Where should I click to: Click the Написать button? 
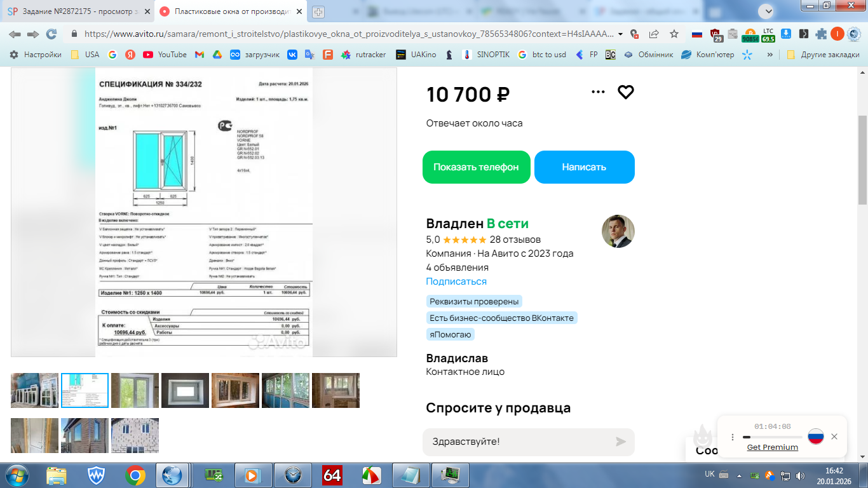[x=584, y=167]
